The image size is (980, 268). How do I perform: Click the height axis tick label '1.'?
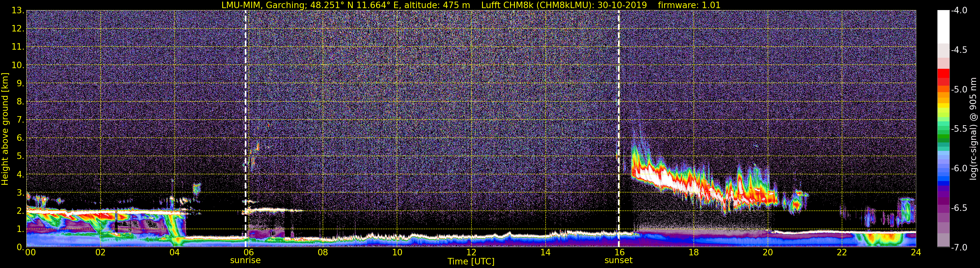[20, 229]
